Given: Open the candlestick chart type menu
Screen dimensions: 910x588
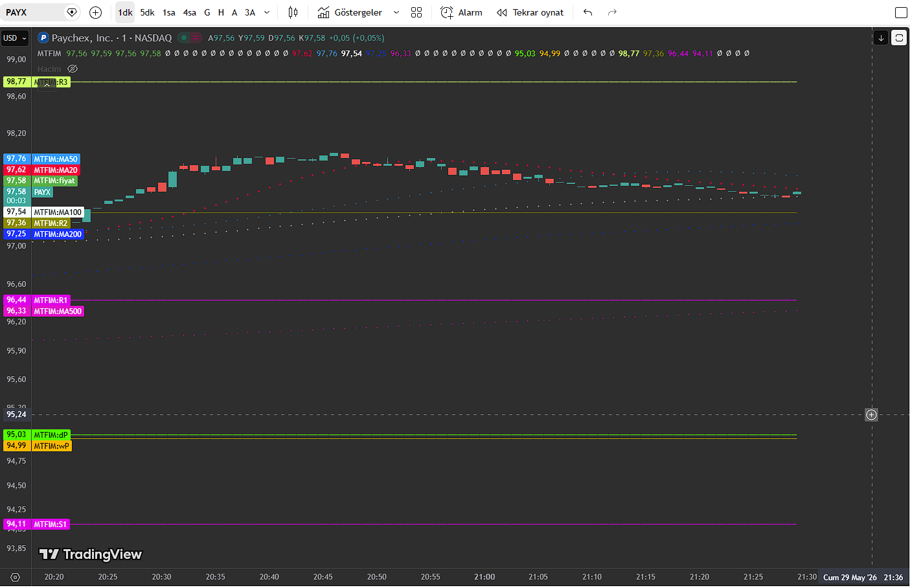Looking at the screenshot, I should click(x=293, y=12).
